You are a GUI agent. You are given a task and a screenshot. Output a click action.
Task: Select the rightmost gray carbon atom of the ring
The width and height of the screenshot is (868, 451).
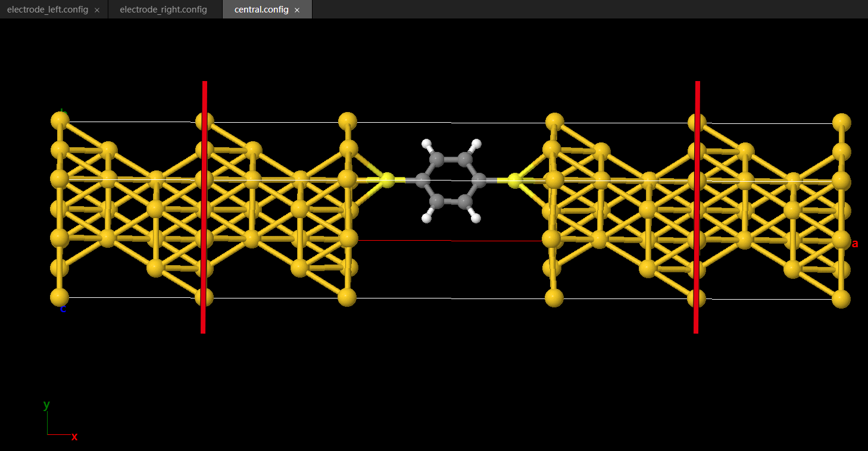[479, 179]
